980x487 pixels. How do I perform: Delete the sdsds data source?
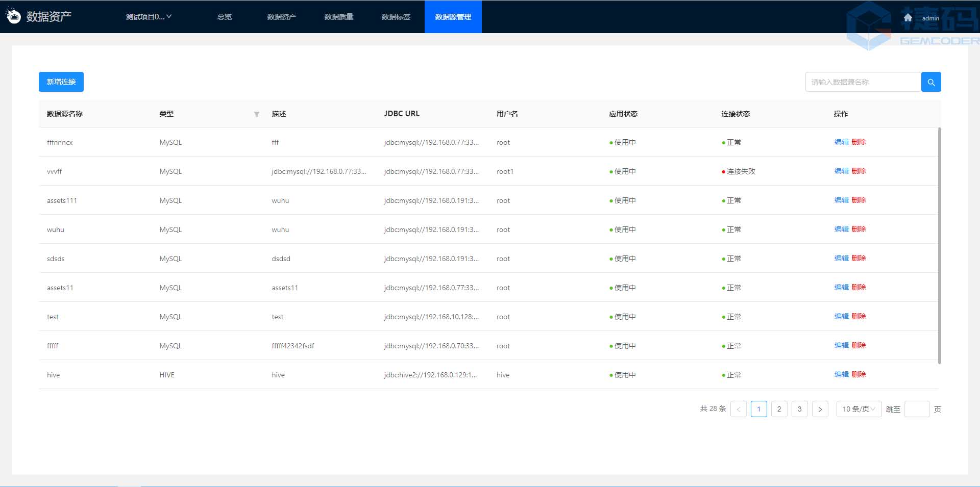click(859, 258)
